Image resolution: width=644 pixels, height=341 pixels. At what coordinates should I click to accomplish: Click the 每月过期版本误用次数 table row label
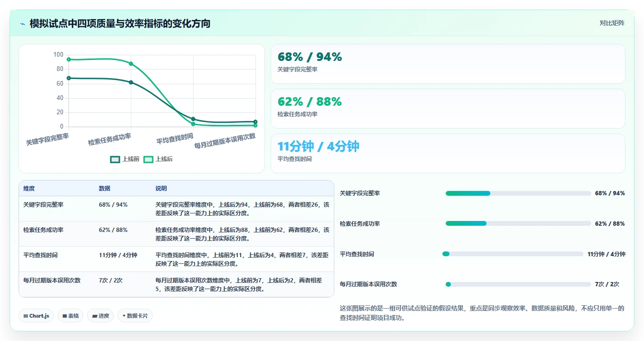pos(52,280)
